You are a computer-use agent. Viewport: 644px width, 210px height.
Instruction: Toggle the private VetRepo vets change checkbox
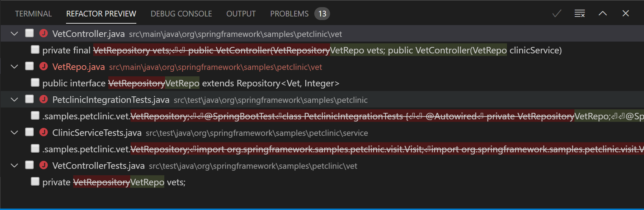(x=35, y=181)
